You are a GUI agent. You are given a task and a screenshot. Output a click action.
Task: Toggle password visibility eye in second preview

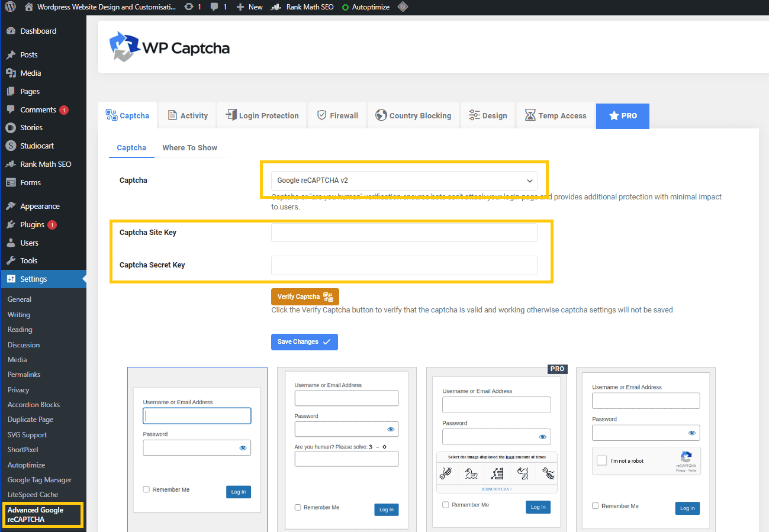391,429
